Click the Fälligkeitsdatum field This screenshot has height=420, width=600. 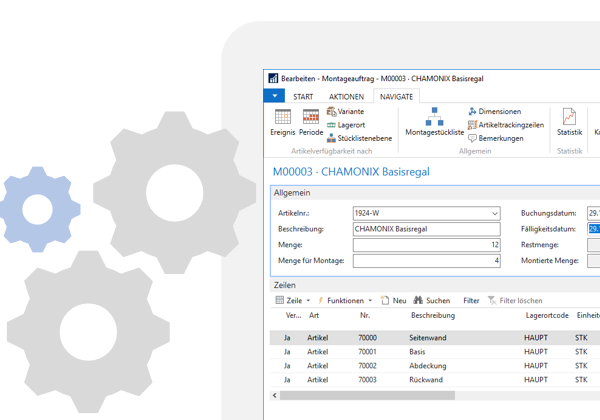tap(593, 229)
